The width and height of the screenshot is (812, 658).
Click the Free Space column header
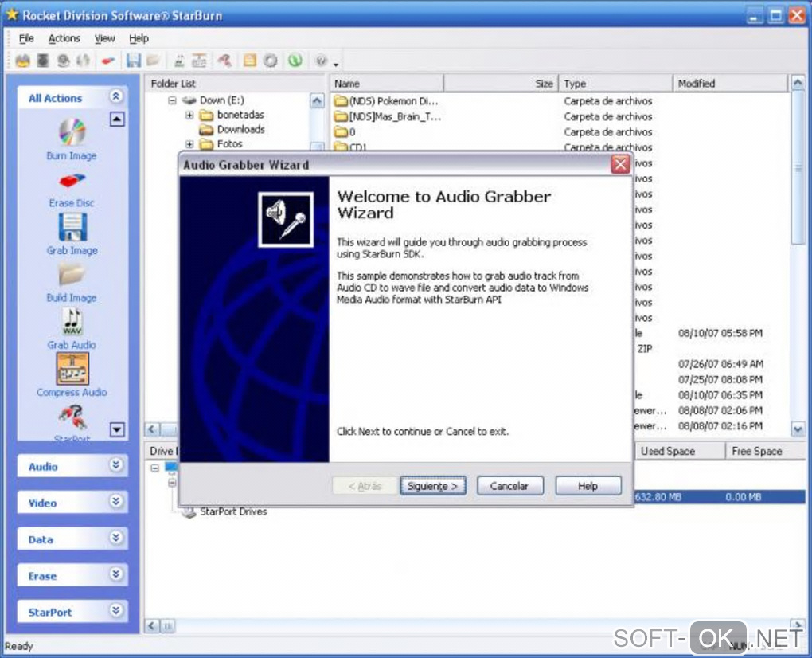click(764, 451)
